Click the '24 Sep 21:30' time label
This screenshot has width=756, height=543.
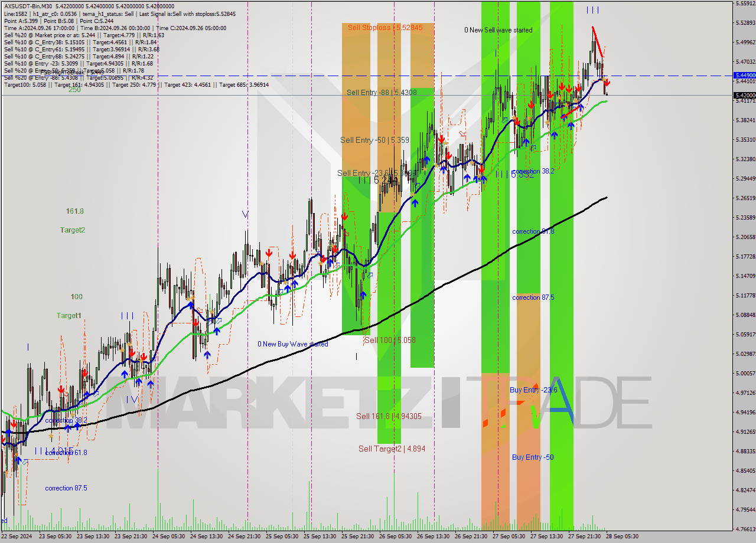coord(244,537)
